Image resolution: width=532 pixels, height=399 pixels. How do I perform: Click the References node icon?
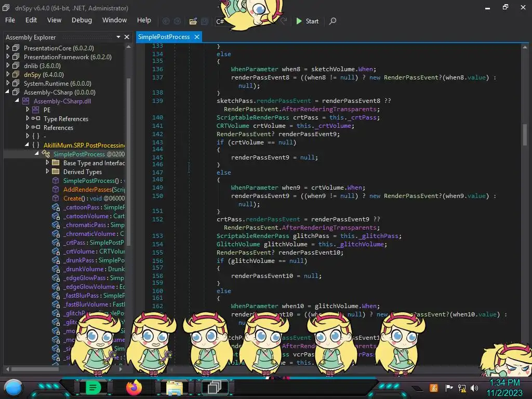(x=36, y=127)
